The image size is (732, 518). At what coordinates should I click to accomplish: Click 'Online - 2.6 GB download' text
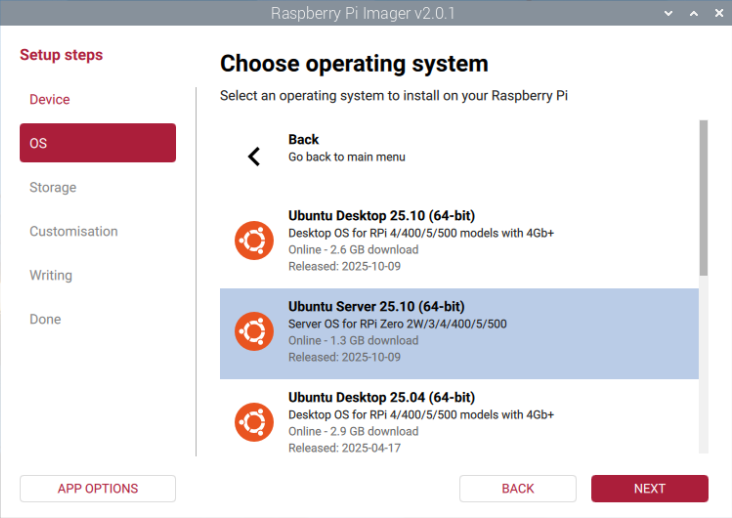353,250
